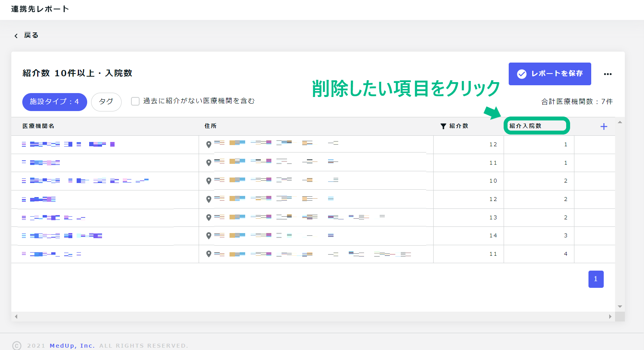This screenshot has height=350, width=644.
Task: Click vertical scrollbar down arrow
Action: pos(620,307)
